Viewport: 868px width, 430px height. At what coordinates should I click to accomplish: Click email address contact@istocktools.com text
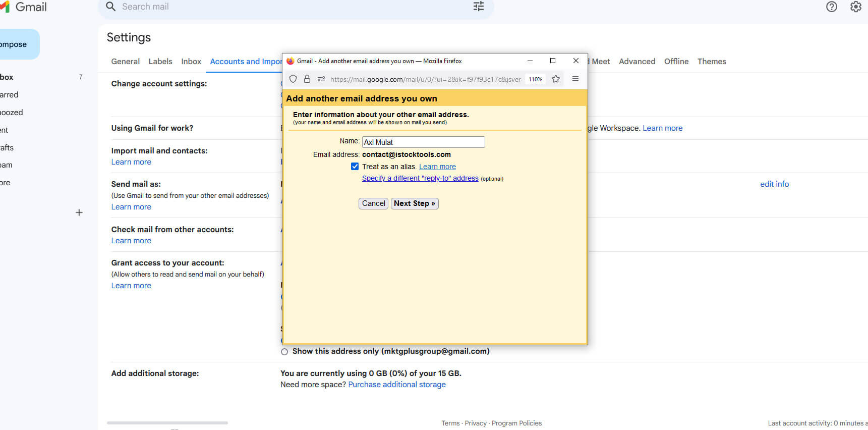pyautogui.click(x=407, y=154)
